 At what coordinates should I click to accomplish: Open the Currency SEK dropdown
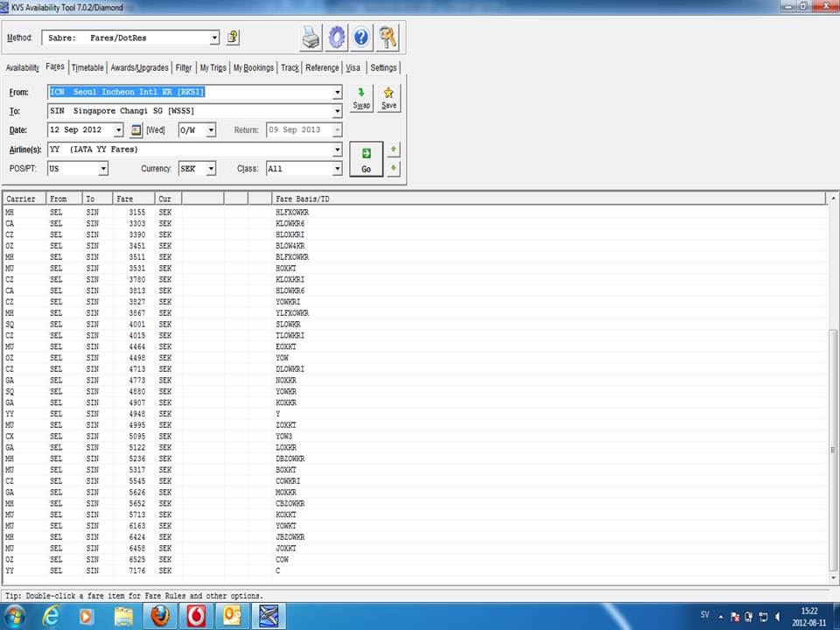[x=211, y=169]
